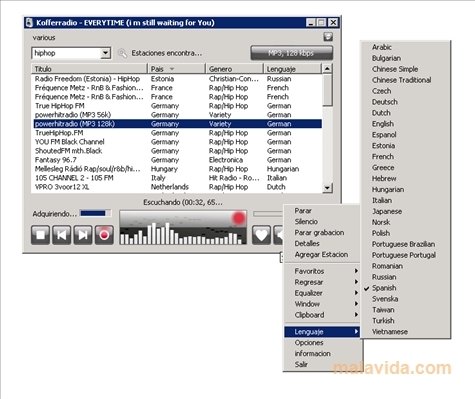Select Vietnamese language
475x399 pixels.
(406, 332)
